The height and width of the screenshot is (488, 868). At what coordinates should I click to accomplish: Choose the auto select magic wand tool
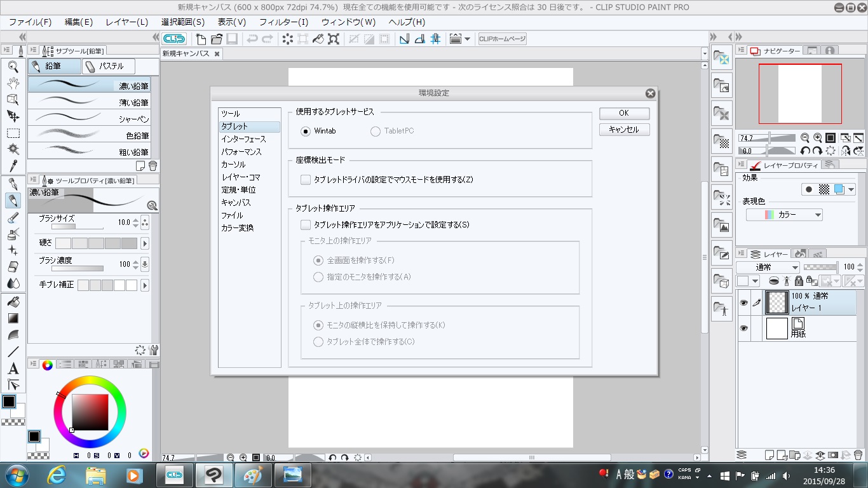(x=13, y=150)
